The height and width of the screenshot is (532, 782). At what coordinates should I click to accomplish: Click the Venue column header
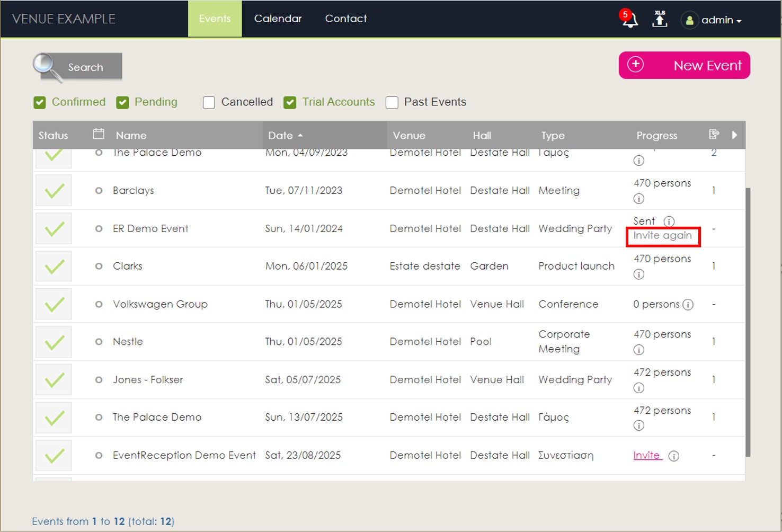[x=409, y=135]
